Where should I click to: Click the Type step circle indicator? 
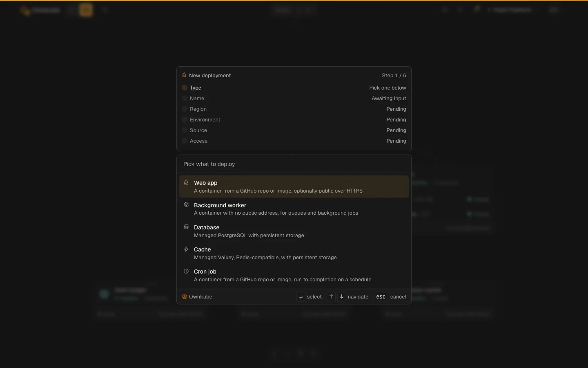[x=185, y=88]
